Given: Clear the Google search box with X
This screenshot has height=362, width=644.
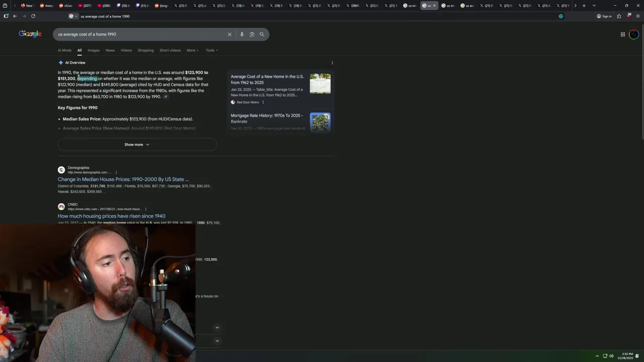Looking at the screenshot, I should (229, 34).
